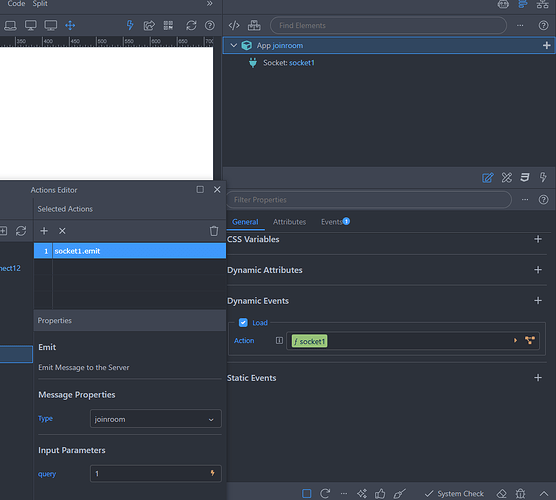Click the design tools crossed icon
556x500 pixels.
coord(507,177)
